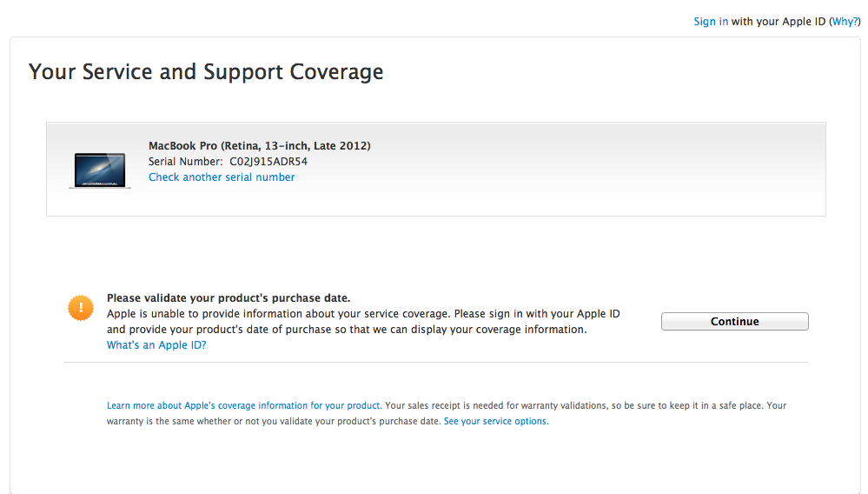Click Check another serial number
This screenshot has height=494, width=868.
222,177
